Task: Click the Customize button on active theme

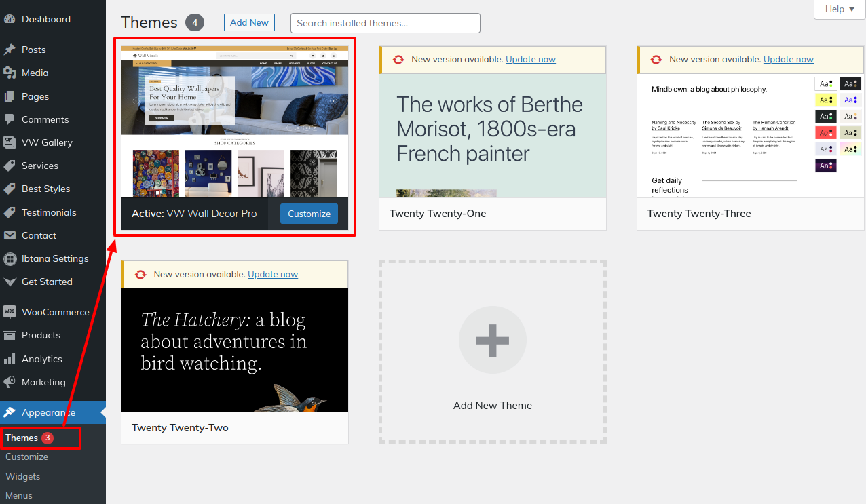Action: [x=309, y=214]
